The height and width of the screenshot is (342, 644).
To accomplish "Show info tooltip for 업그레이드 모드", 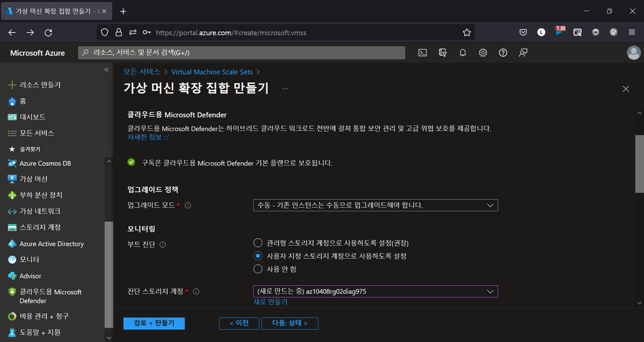I will pos(188,205).
